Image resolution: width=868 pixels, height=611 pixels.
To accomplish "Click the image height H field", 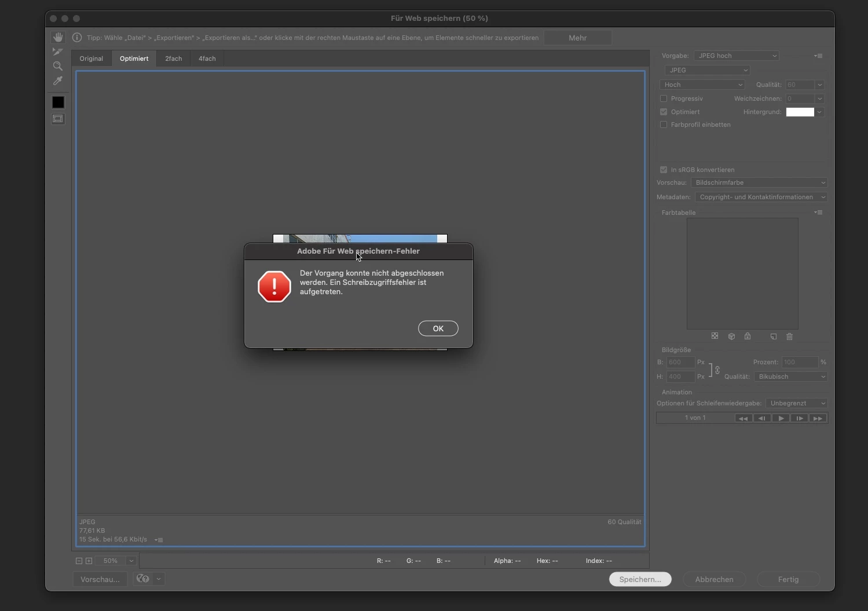I will point(680,376).
